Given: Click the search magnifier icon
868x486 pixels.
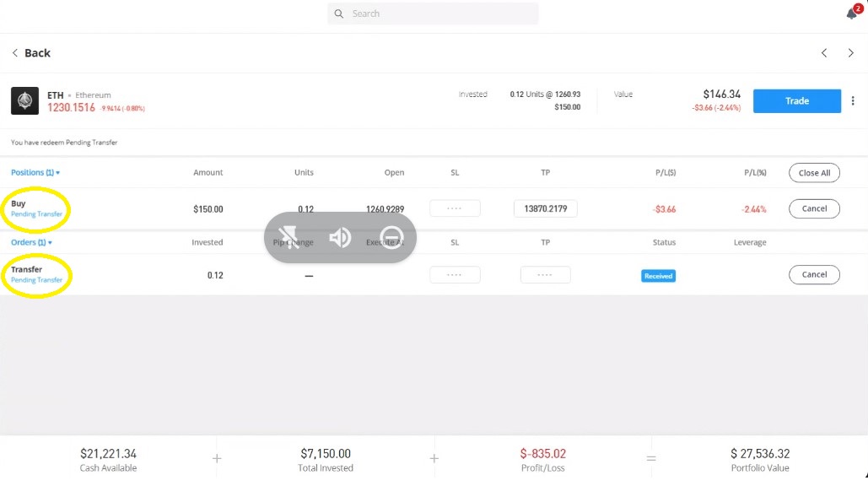Looking at the screenshot, I should pos(338,13).
